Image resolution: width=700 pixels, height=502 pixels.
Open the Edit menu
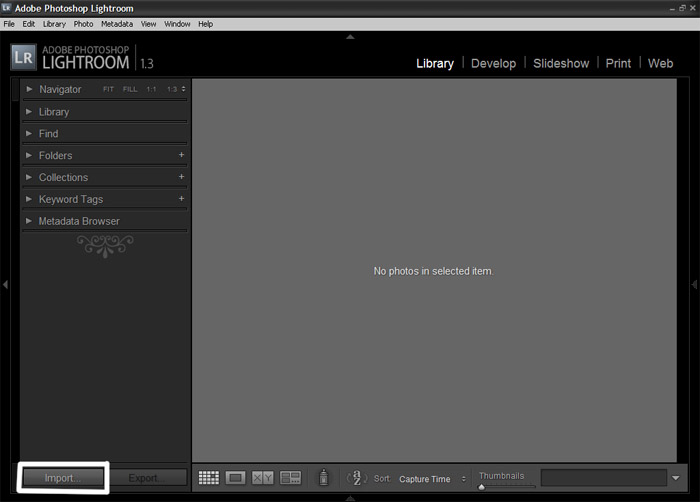[29, 24]
